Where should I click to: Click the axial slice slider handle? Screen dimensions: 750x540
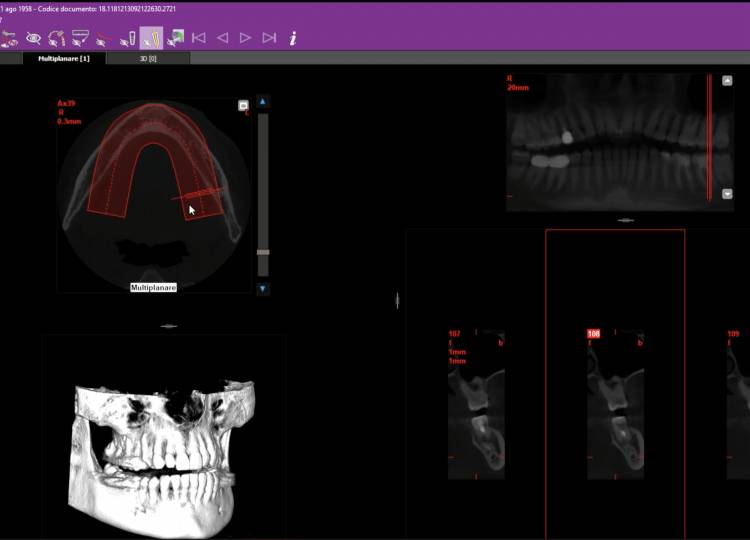[263, 252]
